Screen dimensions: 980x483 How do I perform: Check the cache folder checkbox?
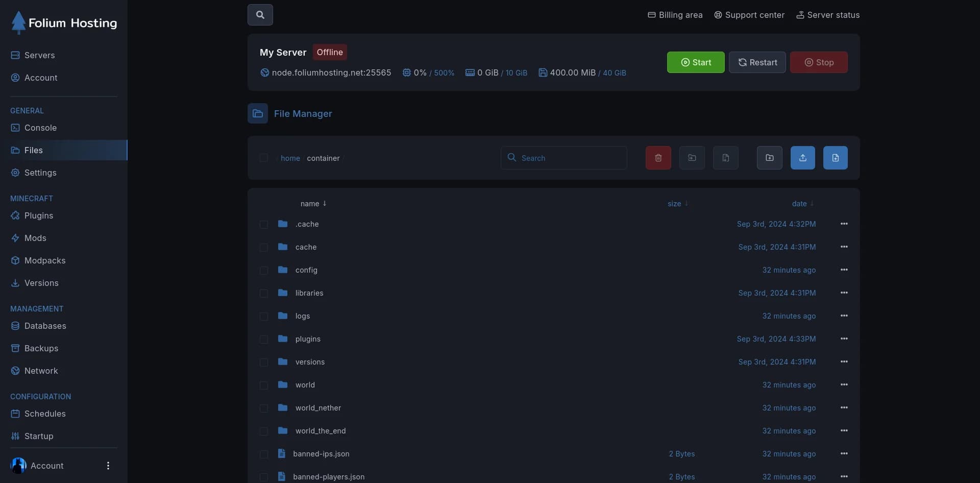click(x=263, y=247)
